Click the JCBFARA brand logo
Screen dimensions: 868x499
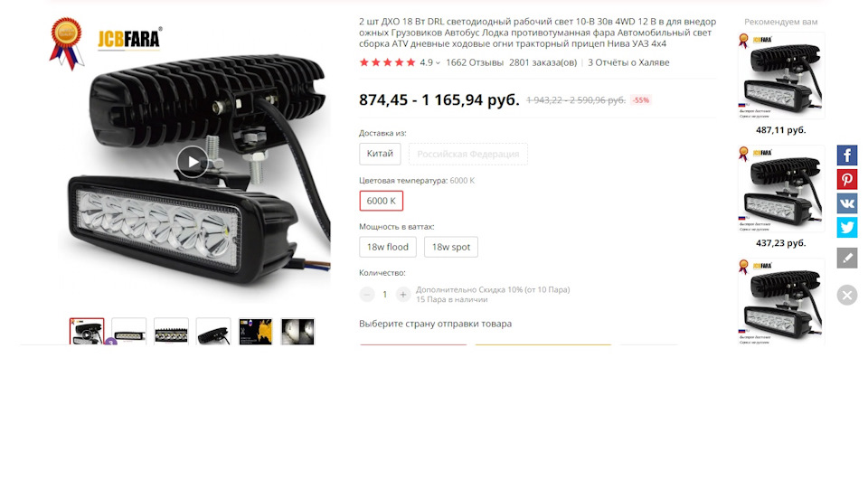click(x=129, y=38)
